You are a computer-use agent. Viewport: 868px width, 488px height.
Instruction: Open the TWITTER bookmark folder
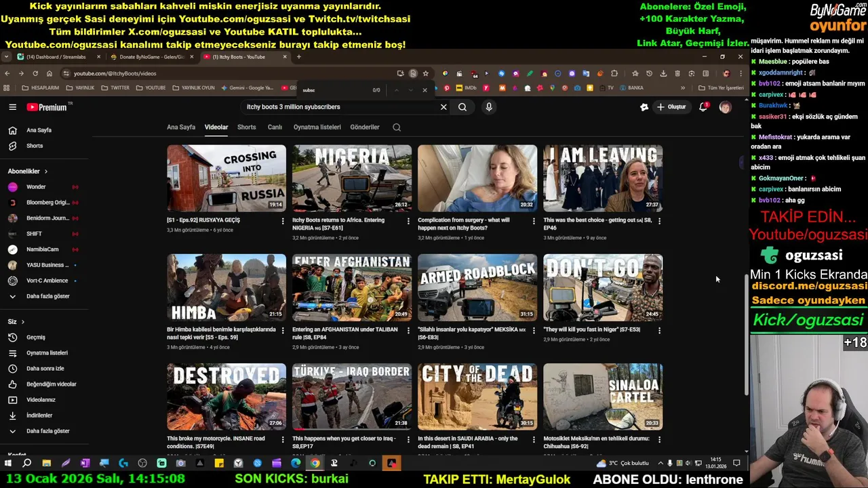pos(115,88)
